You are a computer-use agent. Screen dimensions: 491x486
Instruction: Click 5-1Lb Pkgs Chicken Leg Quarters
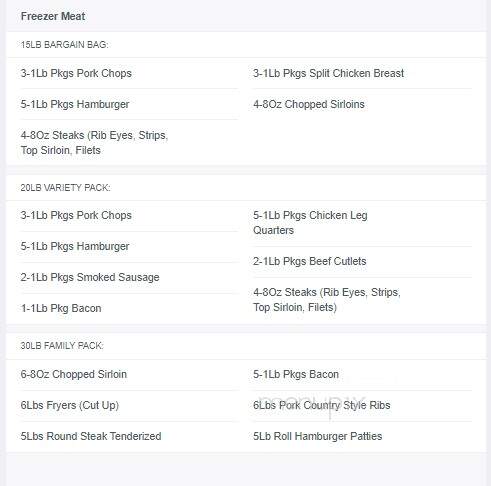coord(310,223)
